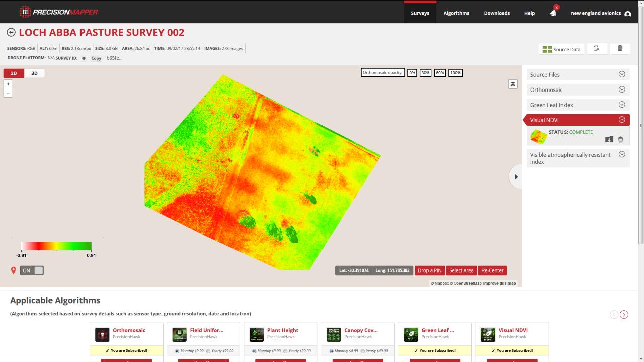
Task: Switch the map to 2D view
Action: pos(14,73)
